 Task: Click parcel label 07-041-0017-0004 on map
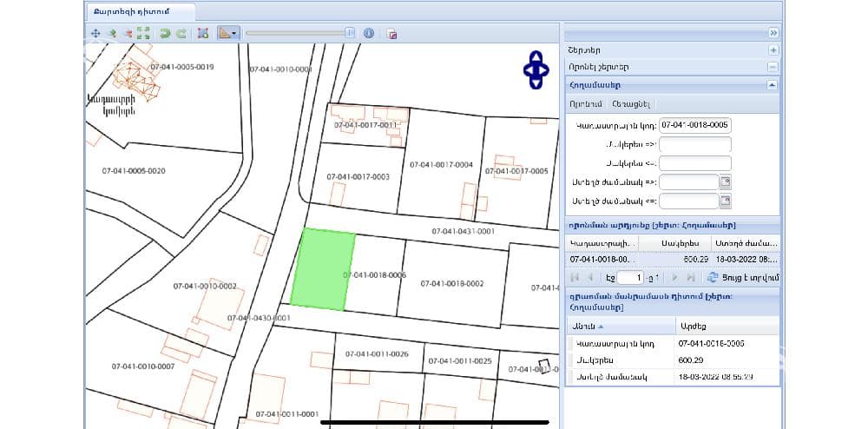[441, 165]
